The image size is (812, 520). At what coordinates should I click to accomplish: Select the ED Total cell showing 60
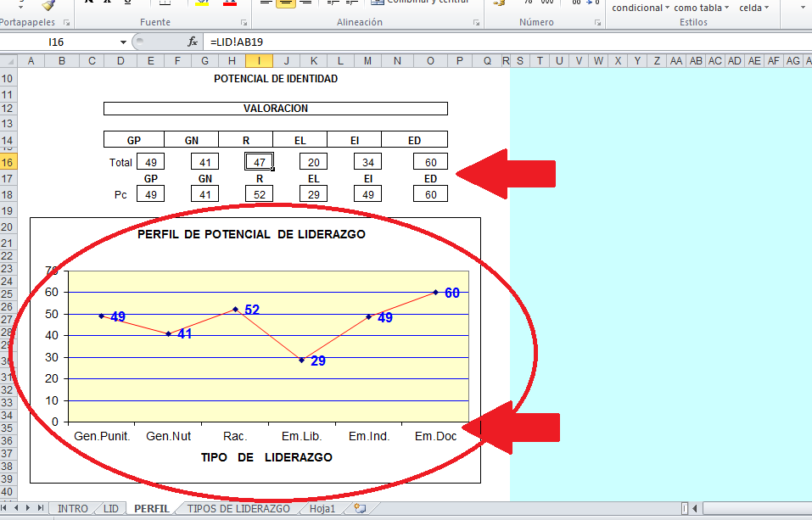[430, 162]
